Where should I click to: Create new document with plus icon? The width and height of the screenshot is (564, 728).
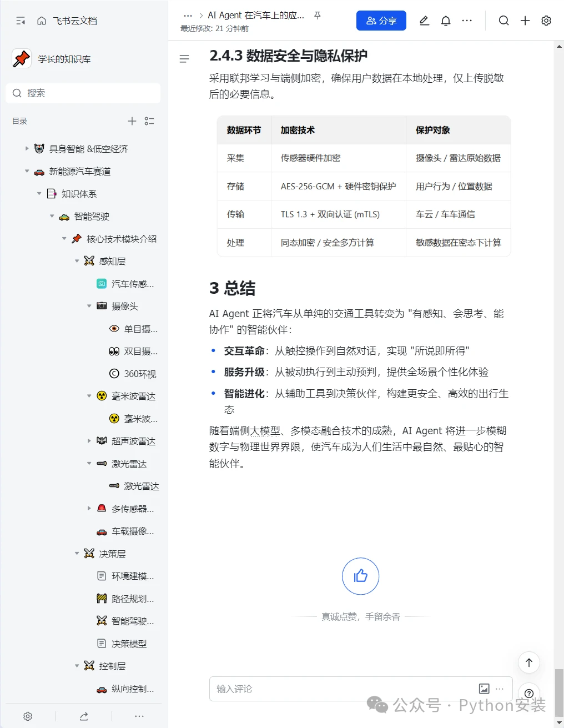(x=525, y=21)
